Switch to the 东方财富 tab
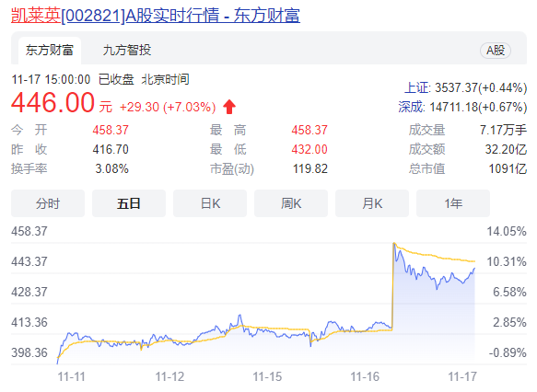537x392 pixels. (x=50, y=51)
